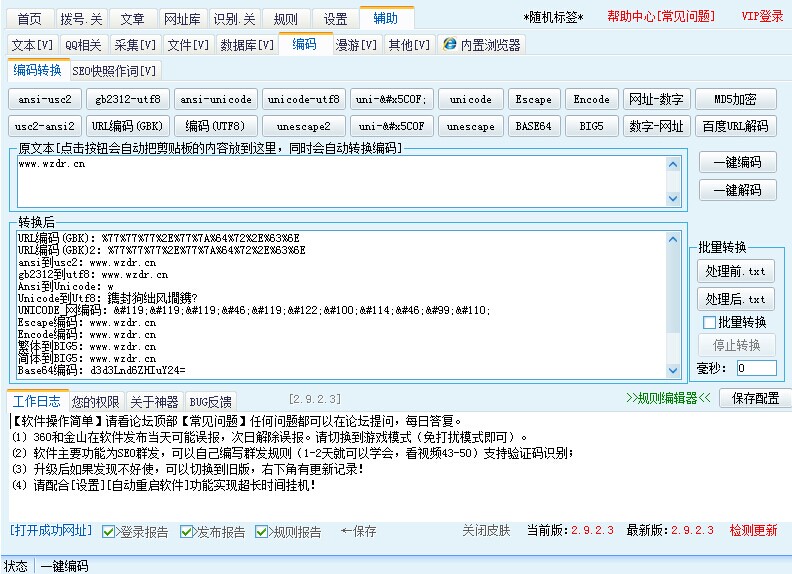Viewport: 792px width, 574px height.
Task: Click the URL编码(GBK) button
Action: [x=128, y=126]
